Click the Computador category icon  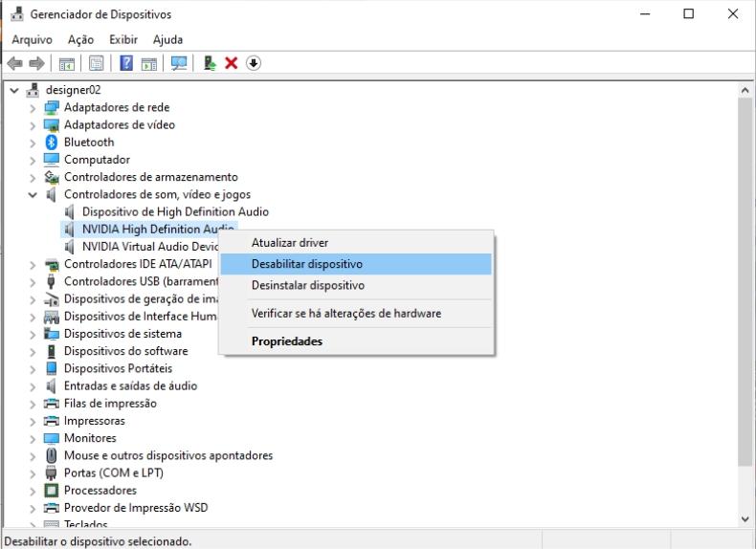(51, 160)
